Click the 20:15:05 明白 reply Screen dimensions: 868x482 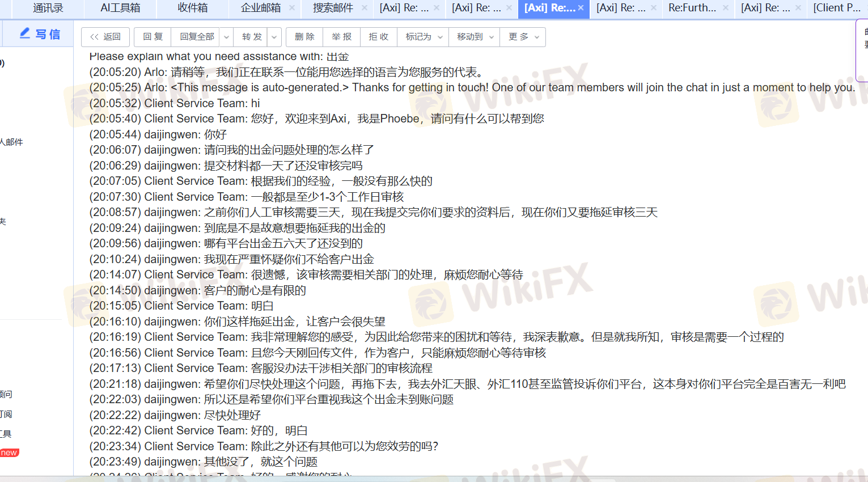181,306
